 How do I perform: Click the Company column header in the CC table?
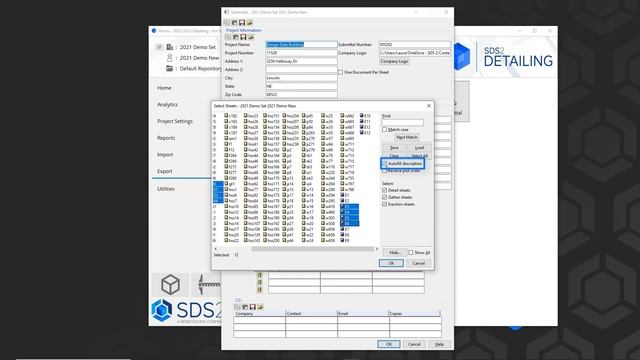[259, 313]
